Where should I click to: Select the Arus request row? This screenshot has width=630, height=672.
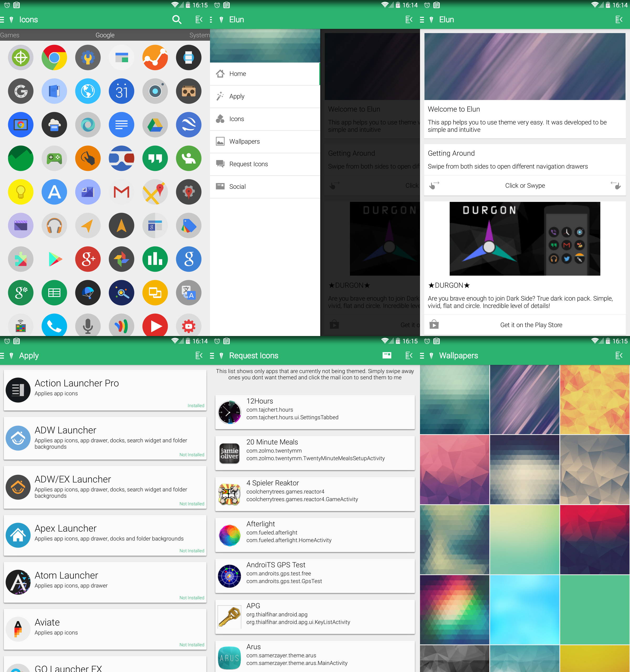[315, 657]
